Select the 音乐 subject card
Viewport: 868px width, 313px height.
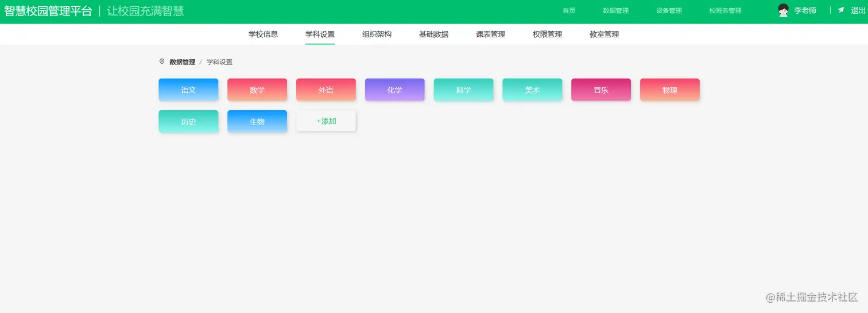601,90
